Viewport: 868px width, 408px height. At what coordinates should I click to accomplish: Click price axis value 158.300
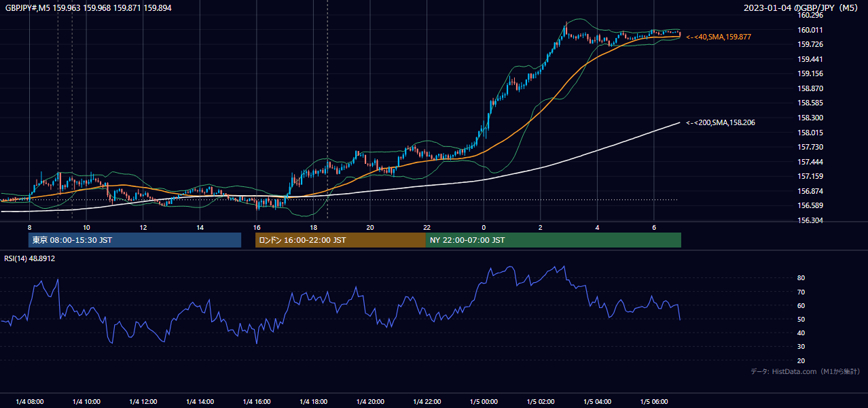811,118
